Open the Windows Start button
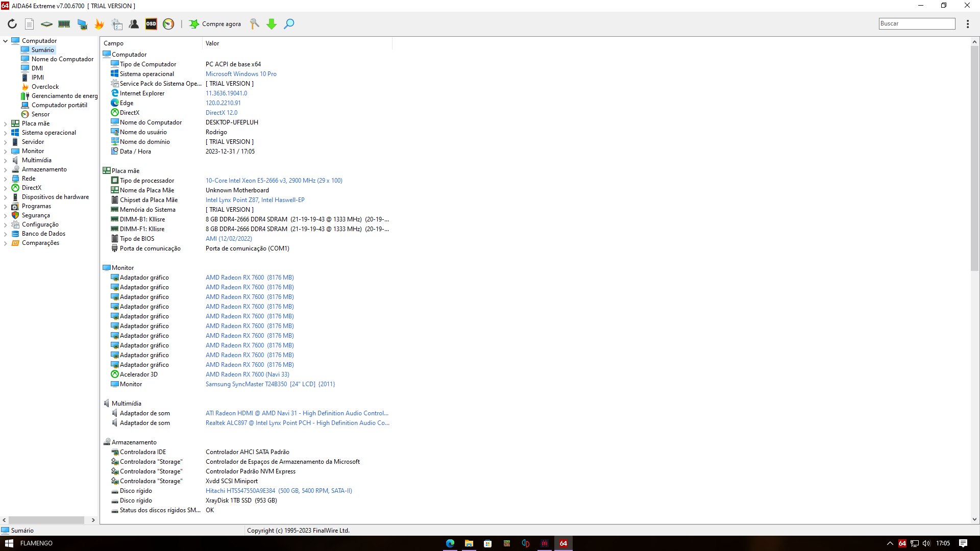 coord(9,543)
